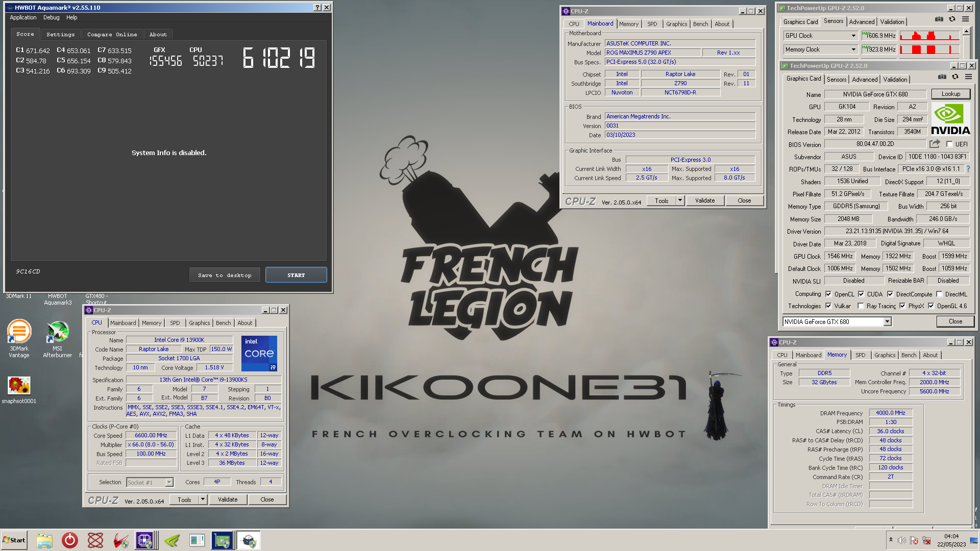Image resolution: width=980 pixels, height=551 pixels.
Task: Open Bench tab in CPU-Z Memory window
Action: [909, 355]
